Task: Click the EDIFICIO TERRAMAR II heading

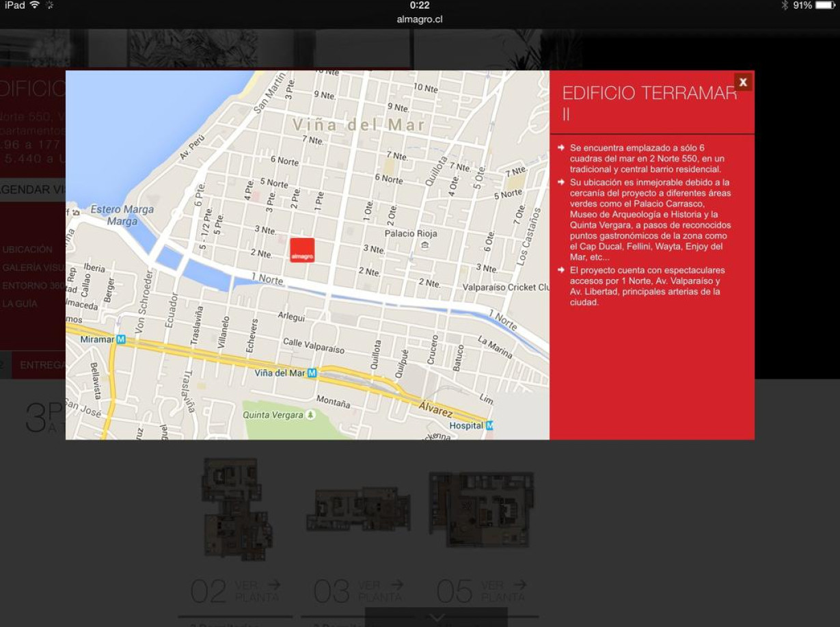Action: tap(649, 103)
